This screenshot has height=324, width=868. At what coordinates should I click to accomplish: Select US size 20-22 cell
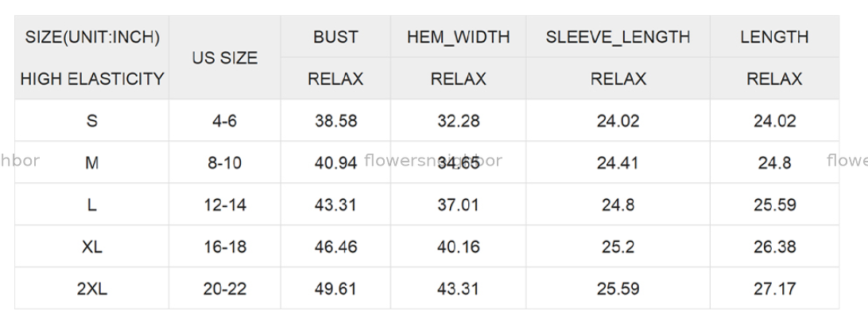(226, 288)
